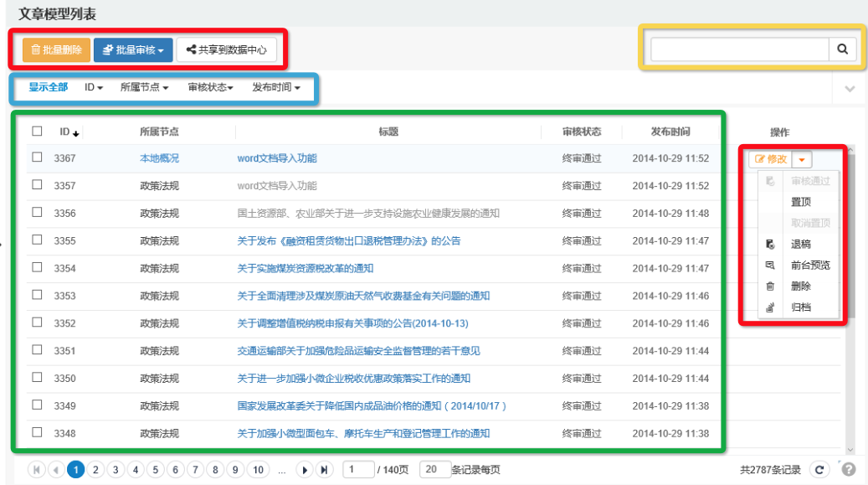Tick the checkbox for row 3354
The image size is (868, 485).
37,268
